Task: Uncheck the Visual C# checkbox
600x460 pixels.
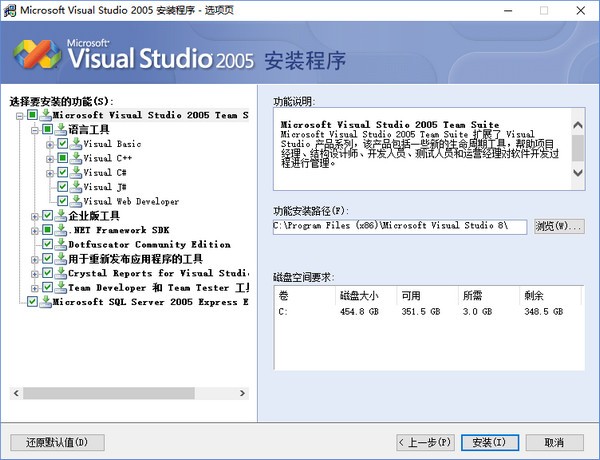Action: tap(63, 172)
